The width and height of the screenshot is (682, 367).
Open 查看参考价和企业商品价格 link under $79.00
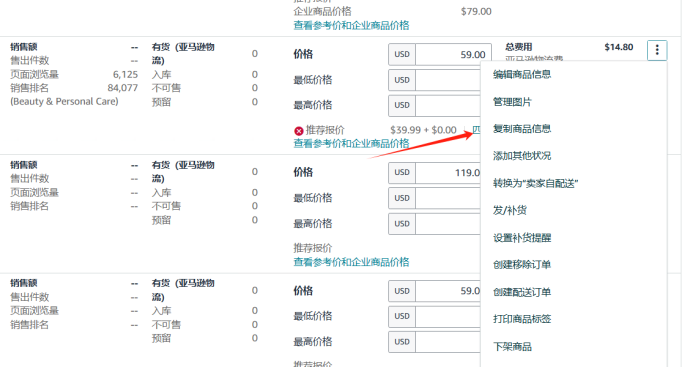tap(351, 25)
